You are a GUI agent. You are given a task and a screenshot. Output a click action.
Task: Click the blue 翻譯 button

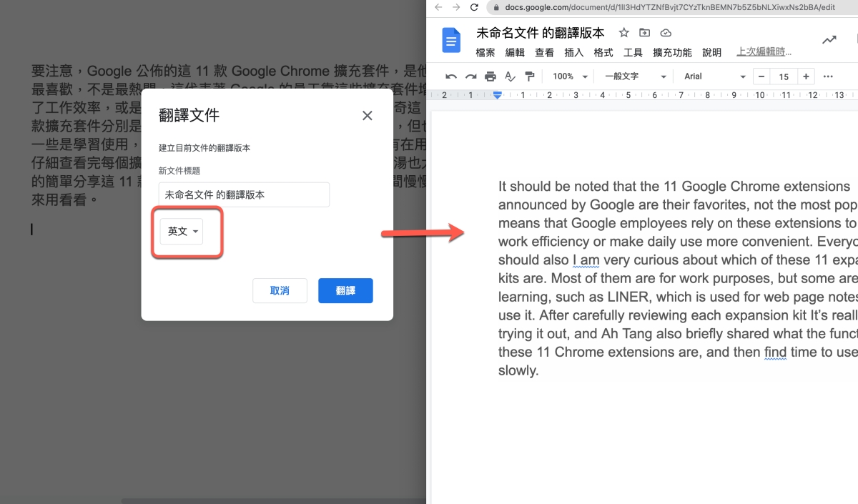coord(345,291)
